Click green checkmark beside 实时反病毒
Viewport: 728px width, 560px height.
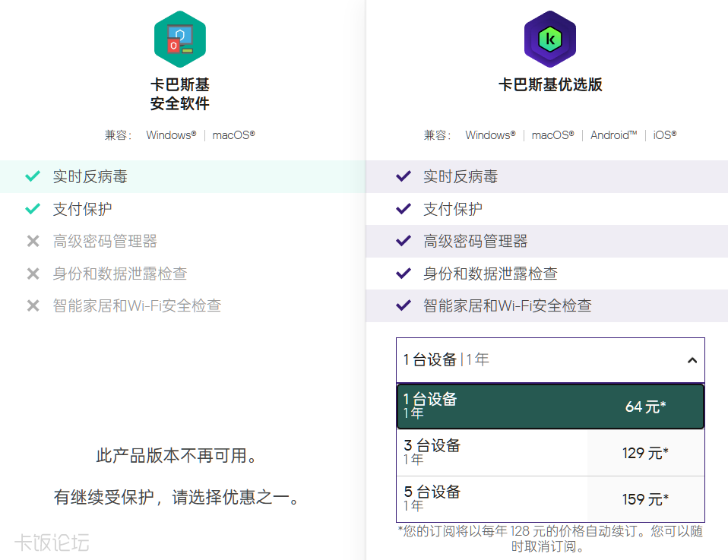pos(33,176)
